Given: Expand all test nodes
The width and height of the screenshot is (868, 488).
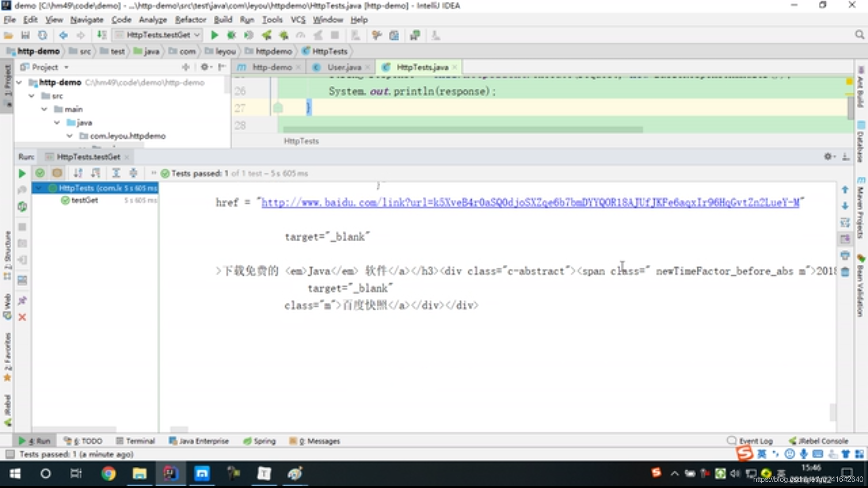Looking at the screenshot, I should click(116, 173).
